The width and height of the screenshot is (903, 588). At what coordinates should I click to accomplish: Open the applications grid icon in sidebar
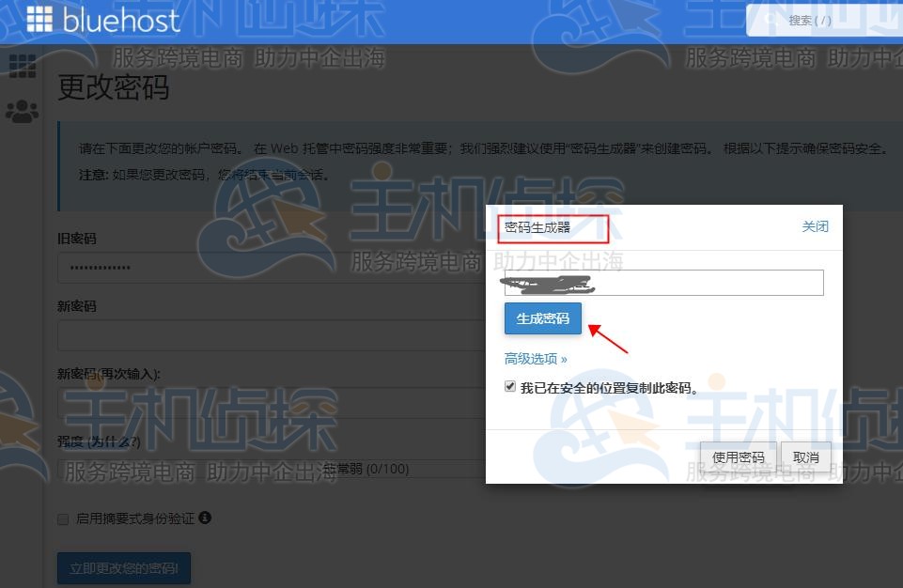(23, 68)
